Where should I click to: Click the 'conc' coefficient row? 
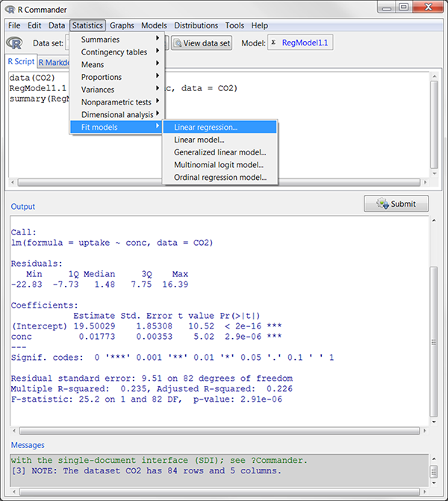[x=146, y=337]
